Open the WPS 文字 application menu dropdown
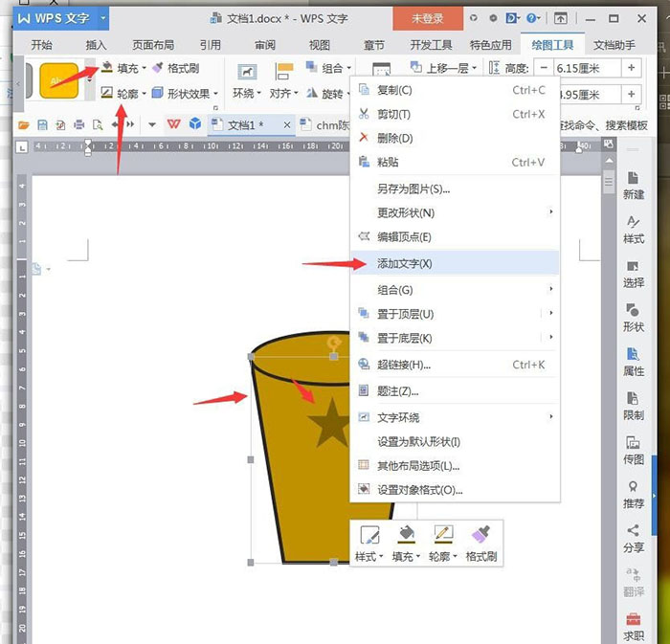 [103, 18]
